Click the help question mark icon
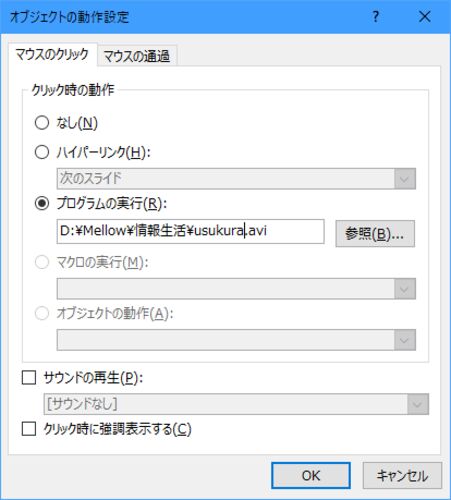The image size is (451, 500). tap(376, 16)
